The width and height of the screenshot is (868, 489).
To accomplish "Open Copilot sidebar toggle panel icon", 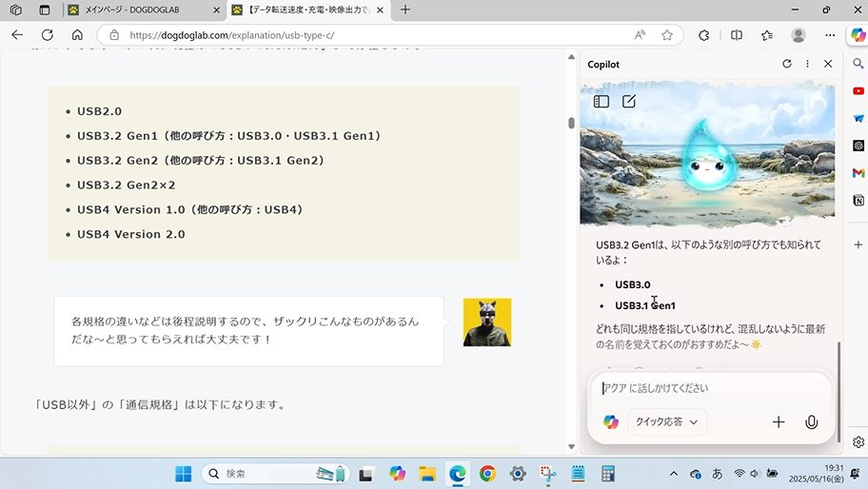I will (x=602, y=101).
